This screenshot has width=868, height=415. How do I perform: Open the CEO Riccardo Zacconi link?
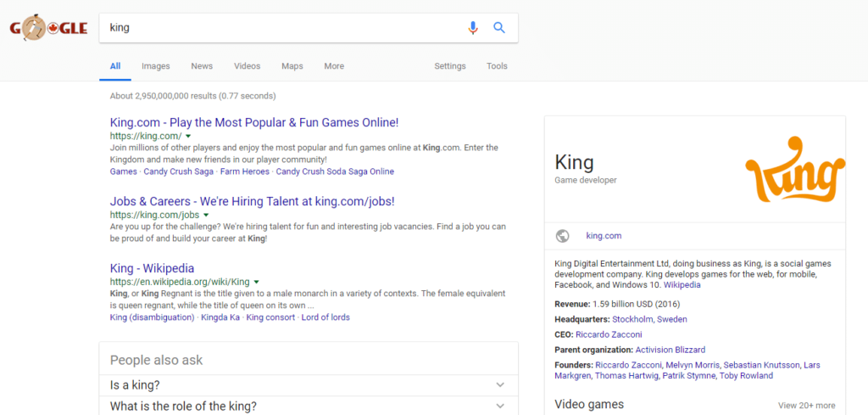[x=609, y=334]
